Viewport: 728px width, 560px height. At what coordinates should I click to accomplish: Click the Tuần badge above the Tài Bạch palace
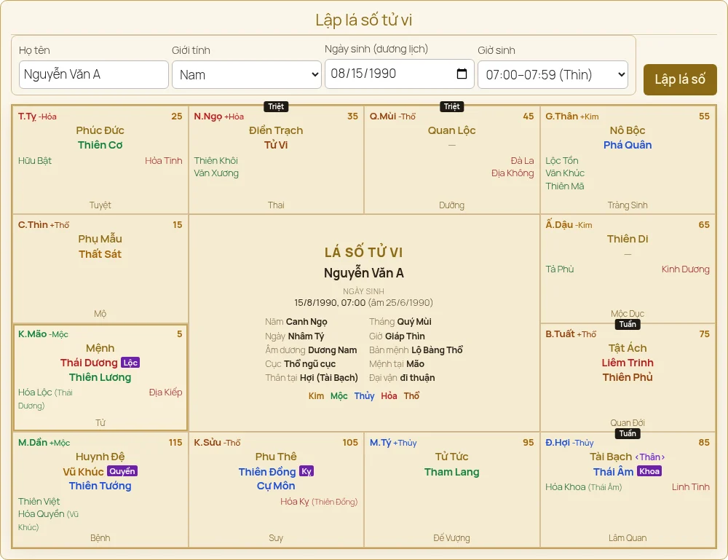point(628,433)
